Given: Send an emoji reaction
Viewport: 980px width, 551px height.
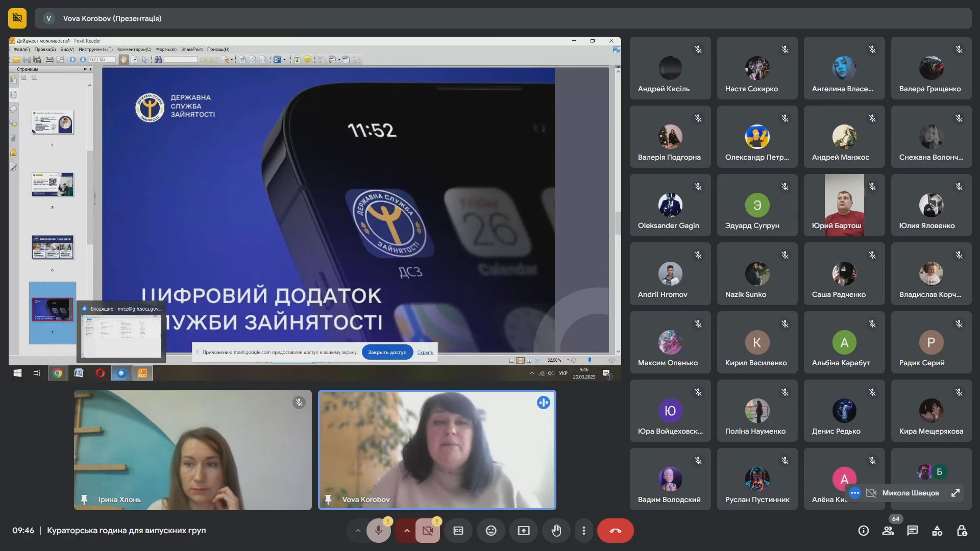Looking at the screenshot, I should (491, 531).
